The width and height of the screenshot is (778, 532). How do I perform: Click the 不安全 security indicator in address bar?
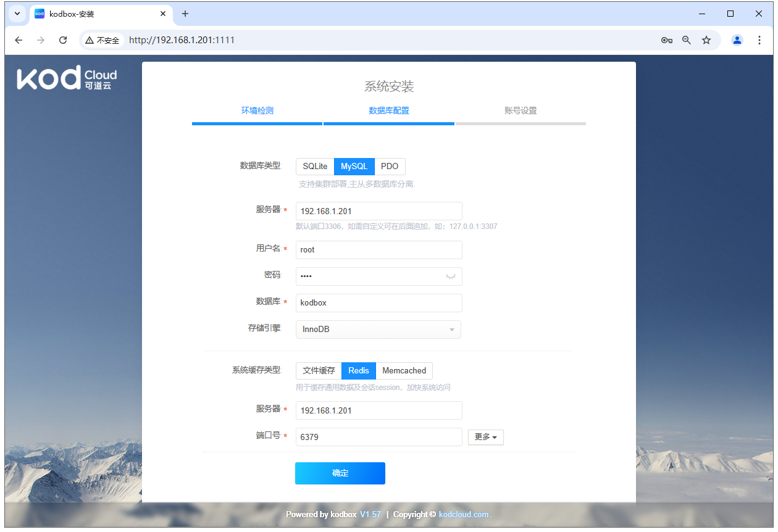click(101, 39)
